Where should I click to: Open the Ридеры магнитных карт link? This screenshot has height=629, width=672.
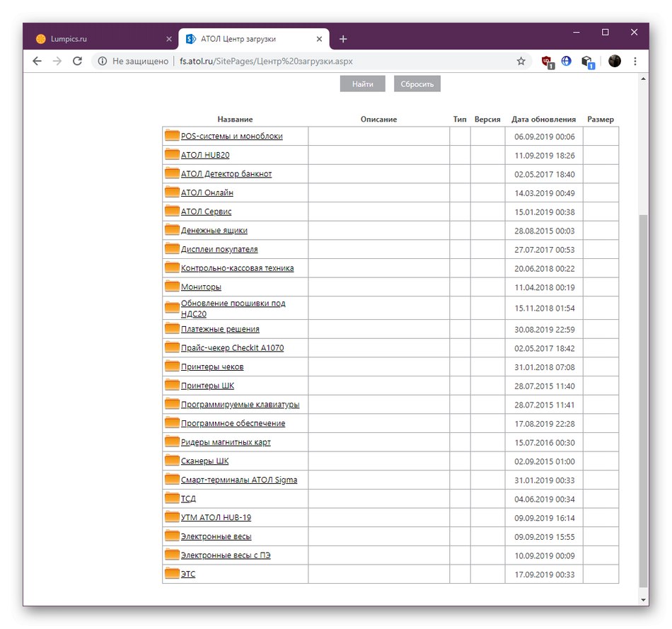coord(226,442)
